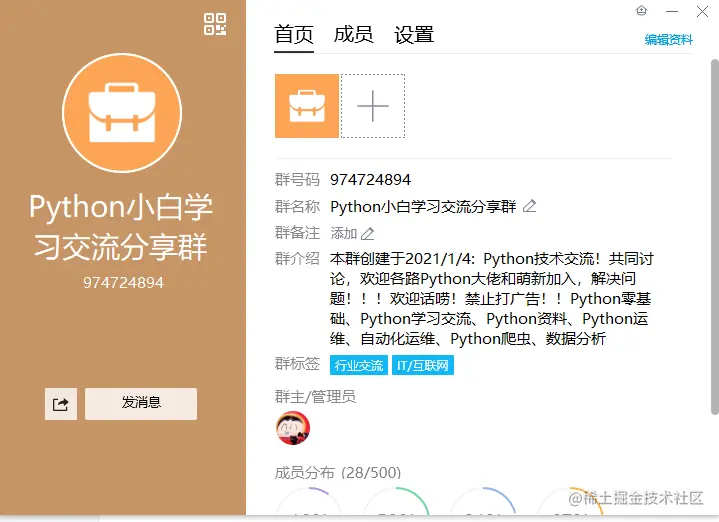Click the 行业交流 group tag
Image resolution: width=719 pixels, height=522 pixels.
point(359,365)
